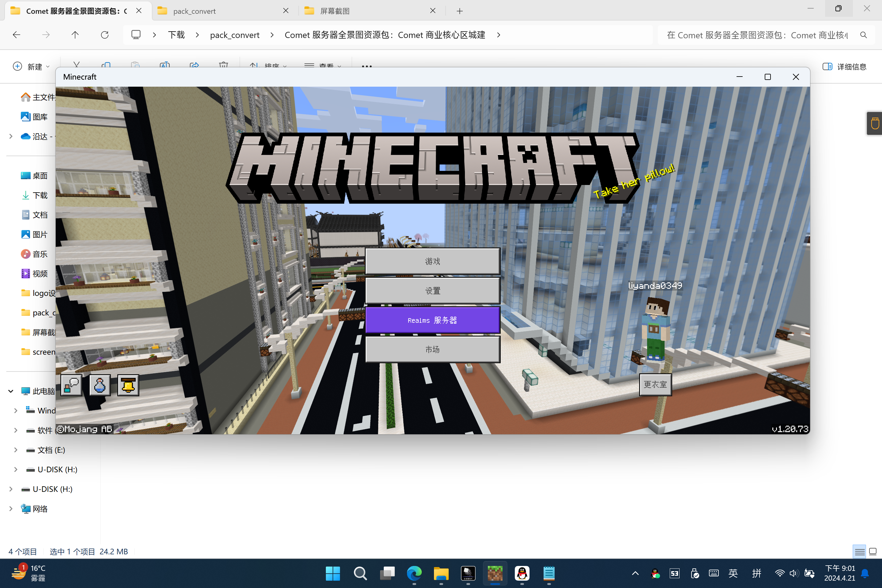This screenshot has width=882, height=588.
Task: Switch to details list view in status bar
Action: coord(859,551)
